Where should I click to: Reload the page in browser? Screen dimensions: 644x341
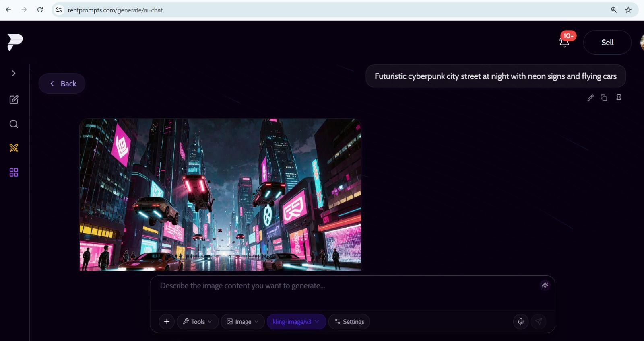point(40,10)
